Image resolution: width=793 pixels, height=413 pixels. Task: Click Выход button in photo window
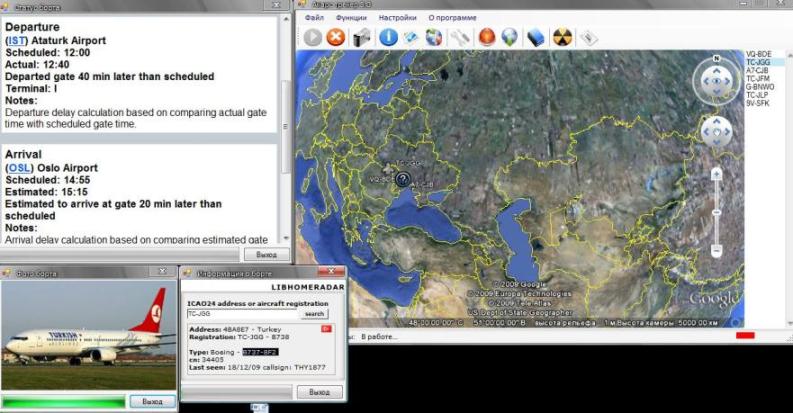(x=152, y=401)
